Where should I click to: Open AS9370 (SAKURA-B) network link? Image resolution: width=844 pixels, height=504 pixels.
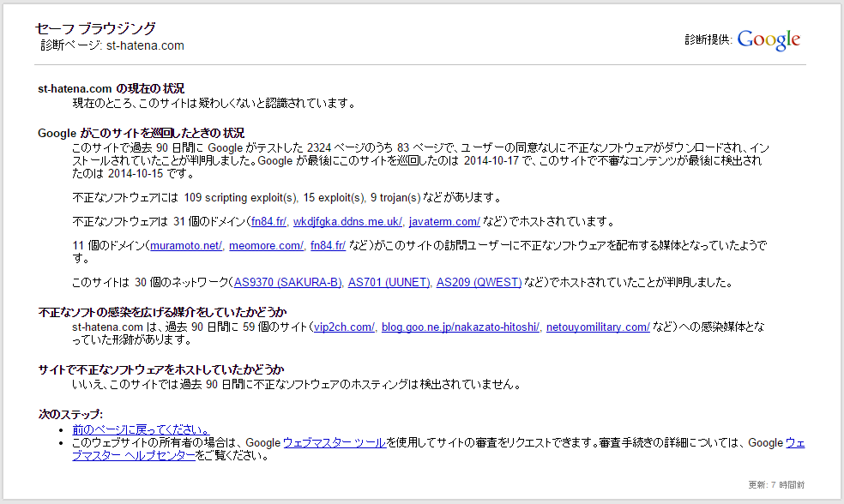click(x=287, y=282)
